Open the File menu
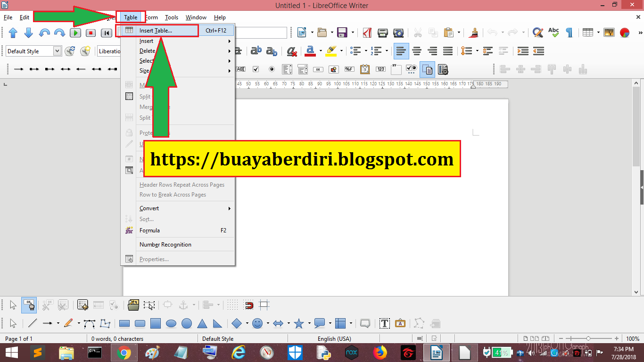The height and width of the screenshot is (362, 644). pos(8,17)
